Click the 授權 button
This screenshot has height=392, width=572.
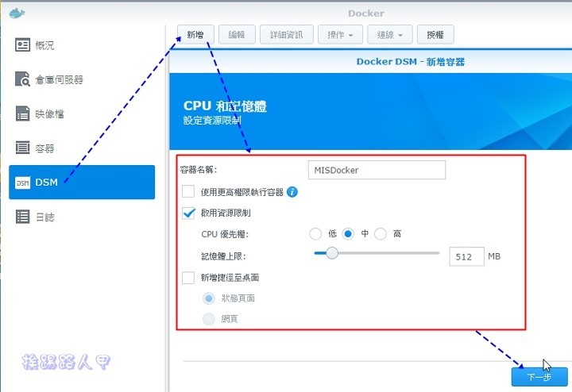(435, 35)
